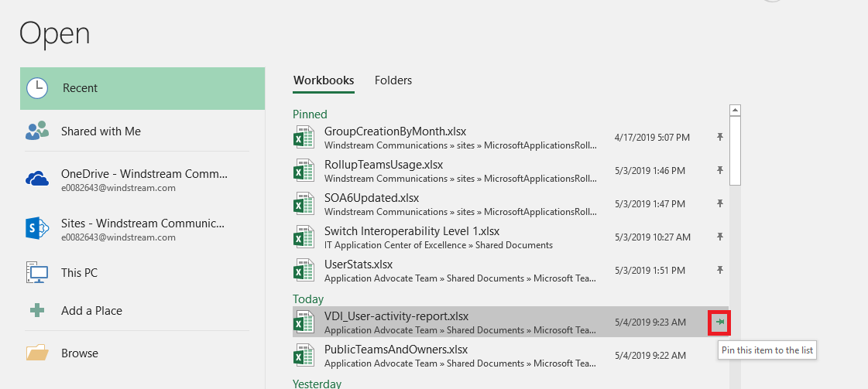Unpin UserStats.xlsx pin icon

coord(719,270)
